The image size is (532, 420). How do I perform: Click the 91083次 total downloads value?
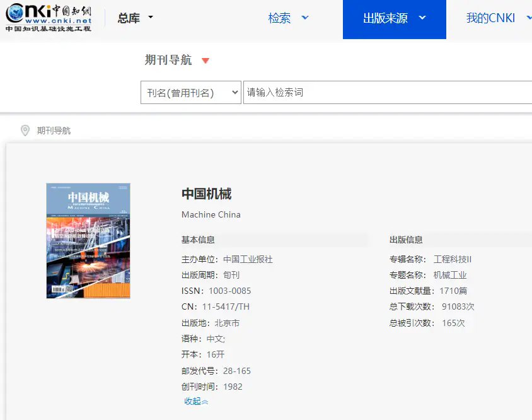(x=458, y=306)
